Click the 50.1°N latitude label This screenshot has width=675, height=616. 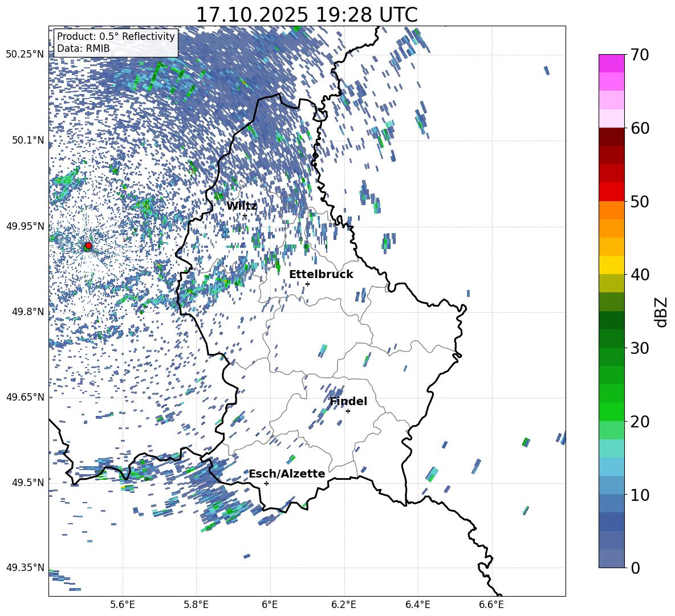coord(27,140)
